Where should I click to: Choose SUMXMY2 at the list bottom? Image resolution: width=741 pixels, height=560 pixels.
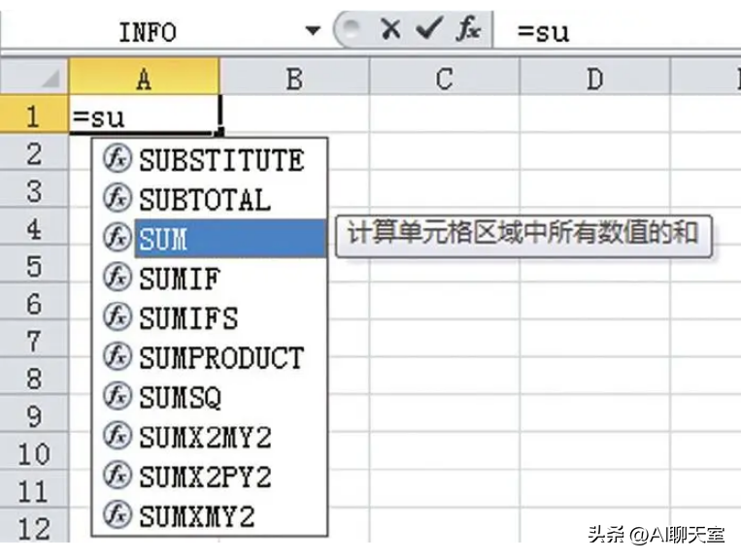(196, 516)
